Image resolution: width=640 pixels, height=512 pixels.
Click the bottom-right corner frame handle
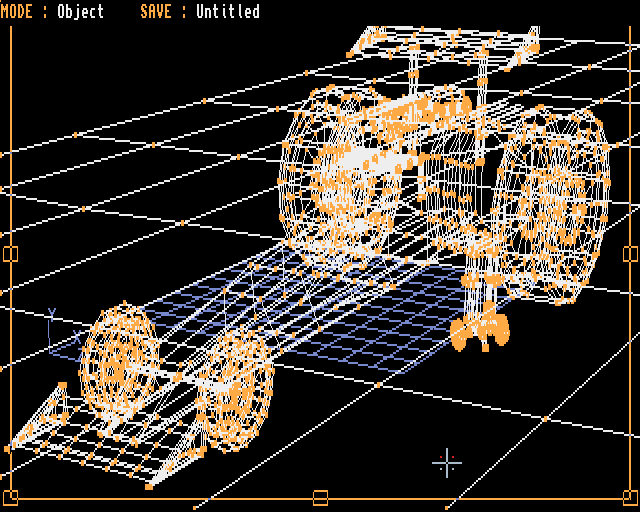point(632,497)
